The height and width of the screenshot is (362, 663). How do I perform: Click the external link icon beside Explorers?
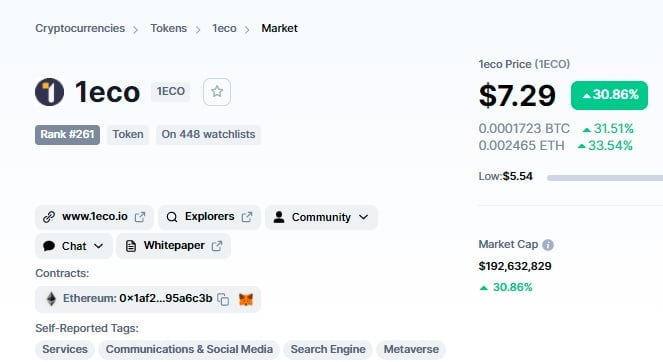point(247,217)
